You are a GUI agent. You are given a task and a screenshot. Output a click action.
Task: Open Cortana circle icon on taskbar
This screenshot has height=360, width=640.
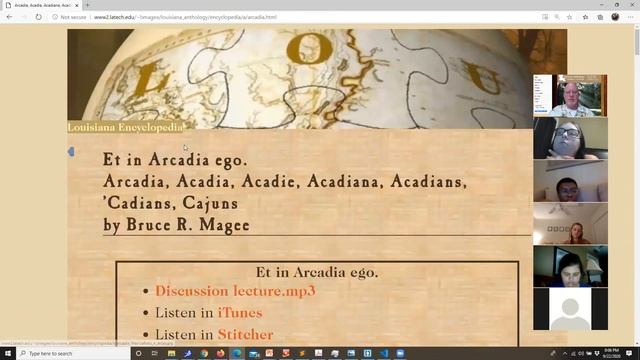point(139,353)
